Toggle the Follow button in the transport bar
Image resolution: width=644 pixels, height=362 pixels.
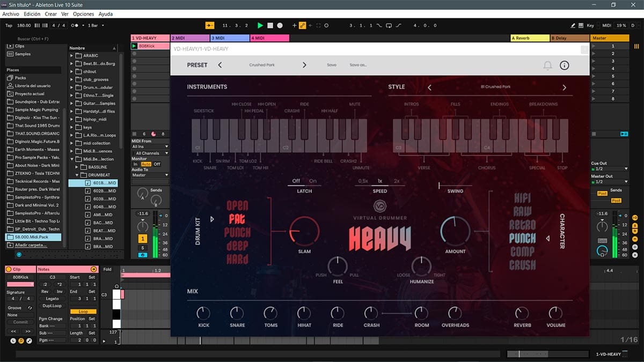click(x=210, y=25)
